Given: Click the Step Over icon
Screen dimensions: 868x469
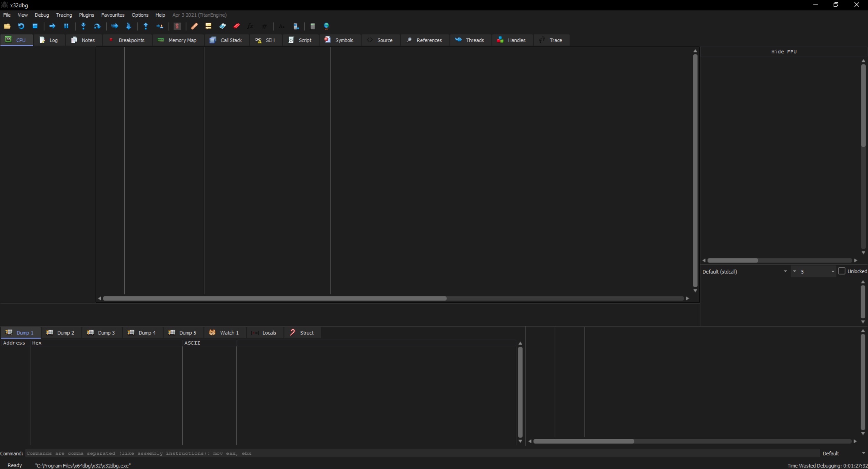Looking at the screenshot, I should pos(97,26).
